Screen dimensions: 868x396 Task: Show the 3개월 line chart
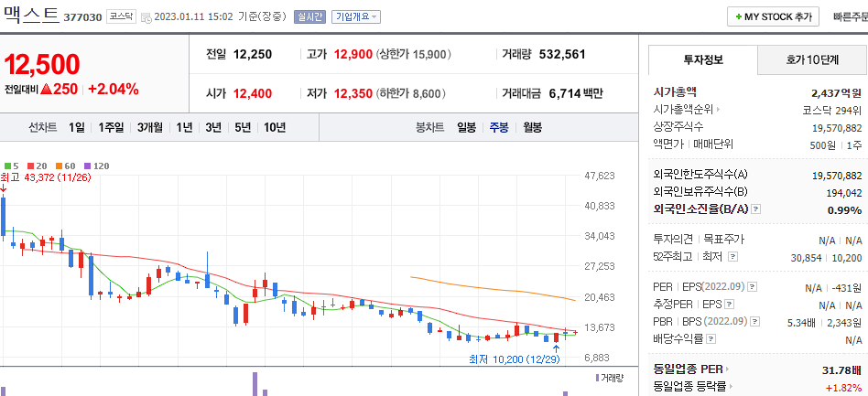click(x=150, y=128)
